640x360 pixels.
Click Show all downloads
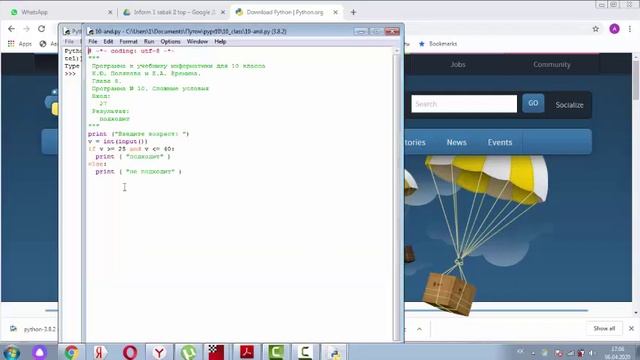[x=604, y=329]
